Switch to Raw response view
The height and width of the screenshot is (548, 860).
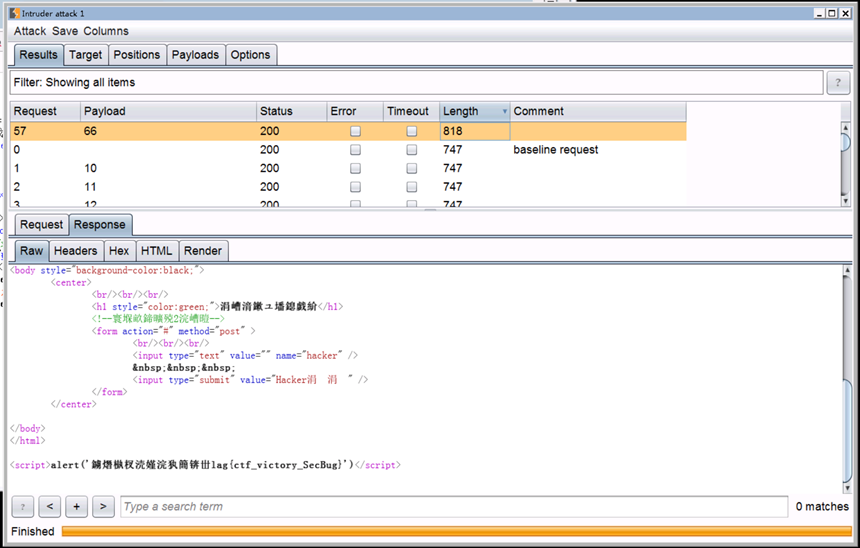tap(32, 251)
